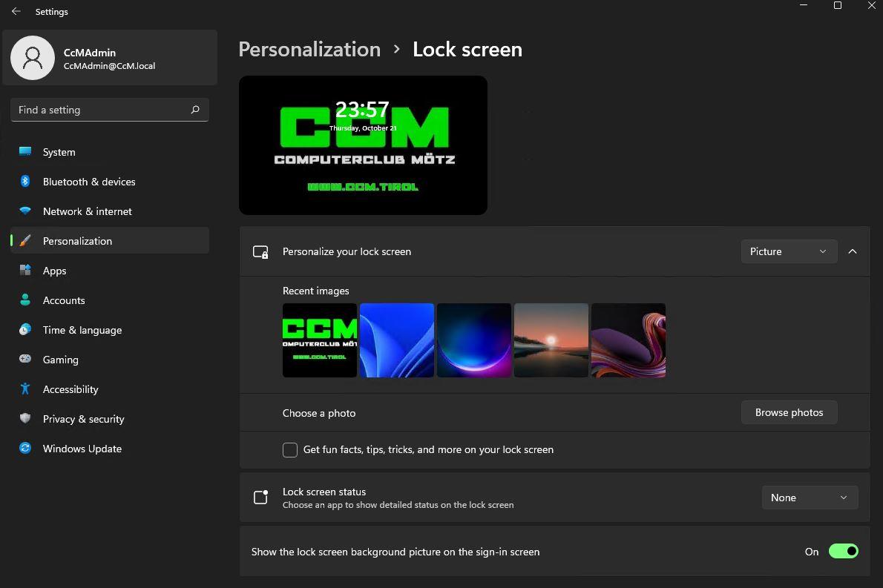Enable fun facts and tips checkbox
Viewport: 883px width, 588px height.
coord(290,449)
